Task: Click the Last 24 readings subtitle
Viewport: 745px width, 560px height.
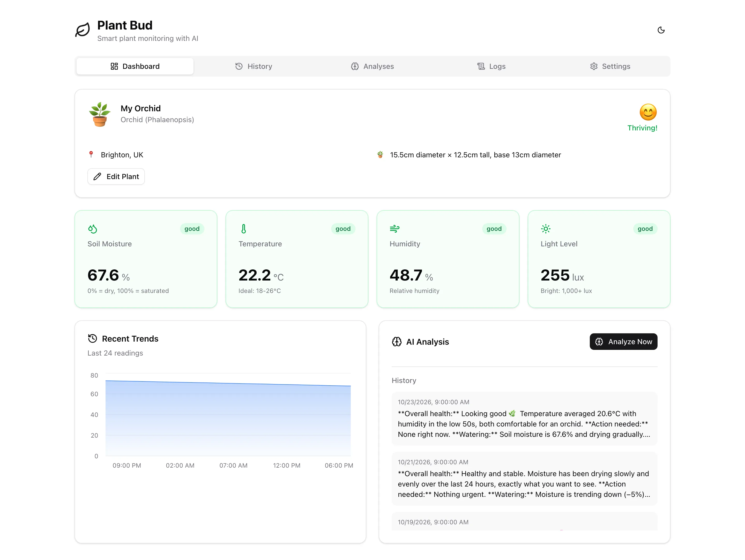Action: tap(115, 353)
